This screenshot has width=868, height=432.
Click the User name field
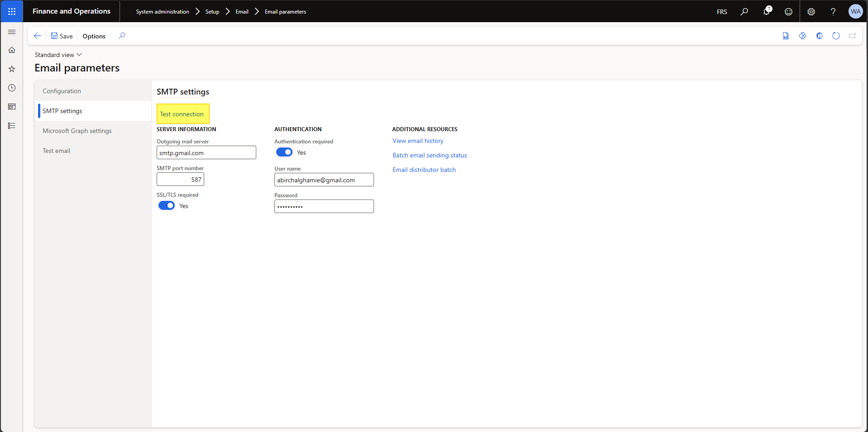tap(324, 180)
